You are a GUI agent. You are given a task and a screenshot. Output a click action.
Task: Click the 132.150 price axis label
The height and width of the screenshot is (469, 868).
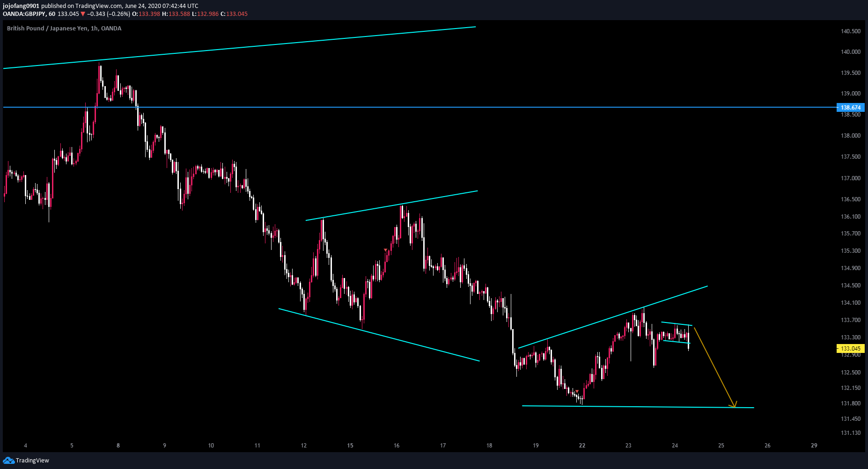click(x=851, y=388)
